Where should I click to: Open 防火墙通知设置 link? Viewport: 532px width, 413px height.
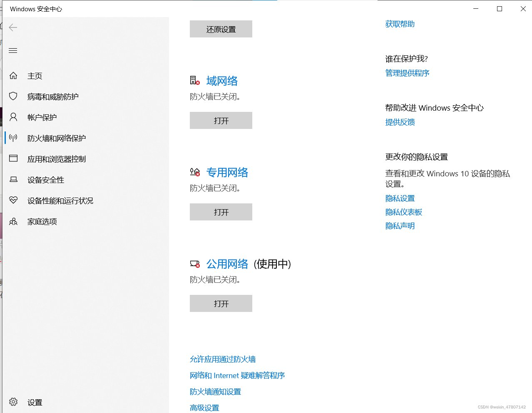[x=216, y=392]
